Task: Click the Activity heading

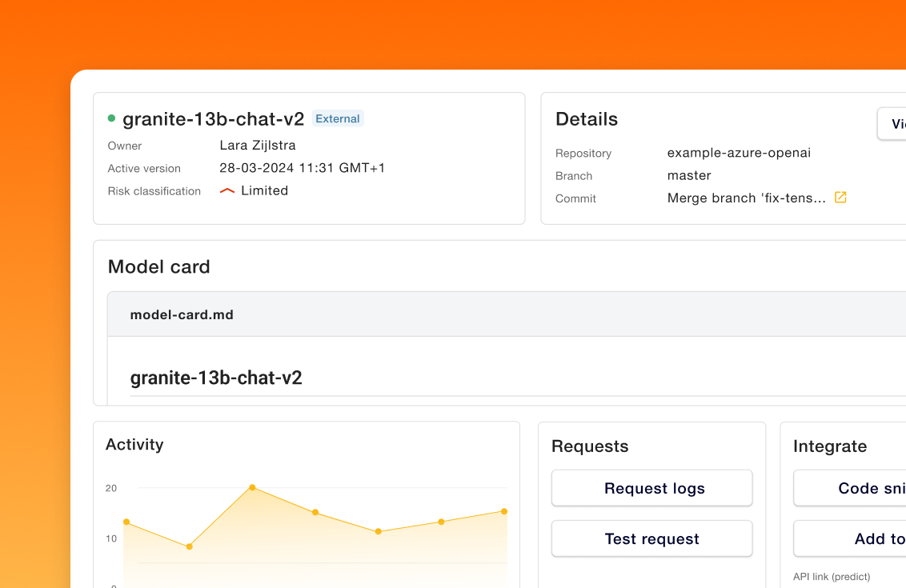Action: pos(134,445)
